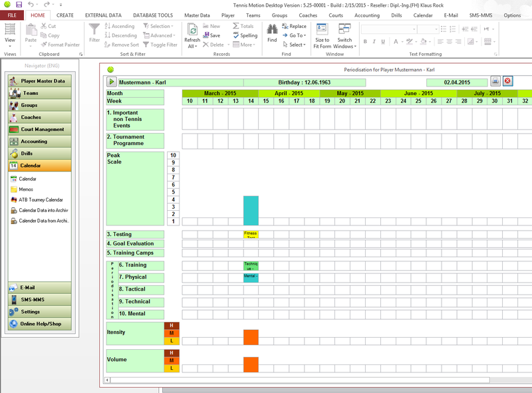Click the cyan Peak Scale bar in week 14
532x393 pixels.
click(x=251, y=210)
